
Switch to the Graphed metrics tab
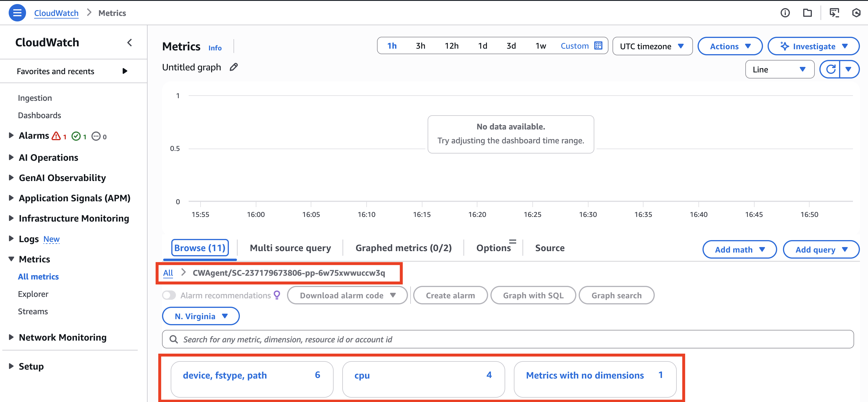pyautogui.click(x=403, y=248)
